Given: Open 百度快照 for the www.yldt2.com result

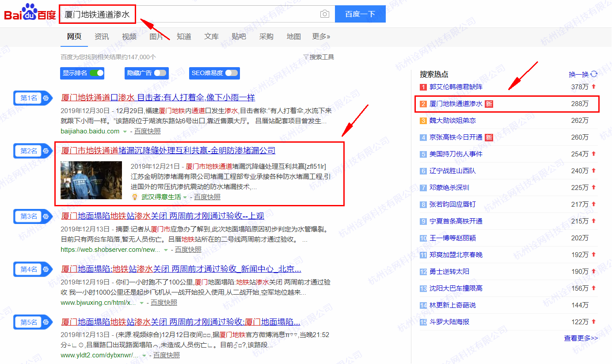Looking at the screenshot, I should pyautogui.click(x=167, y=355).
